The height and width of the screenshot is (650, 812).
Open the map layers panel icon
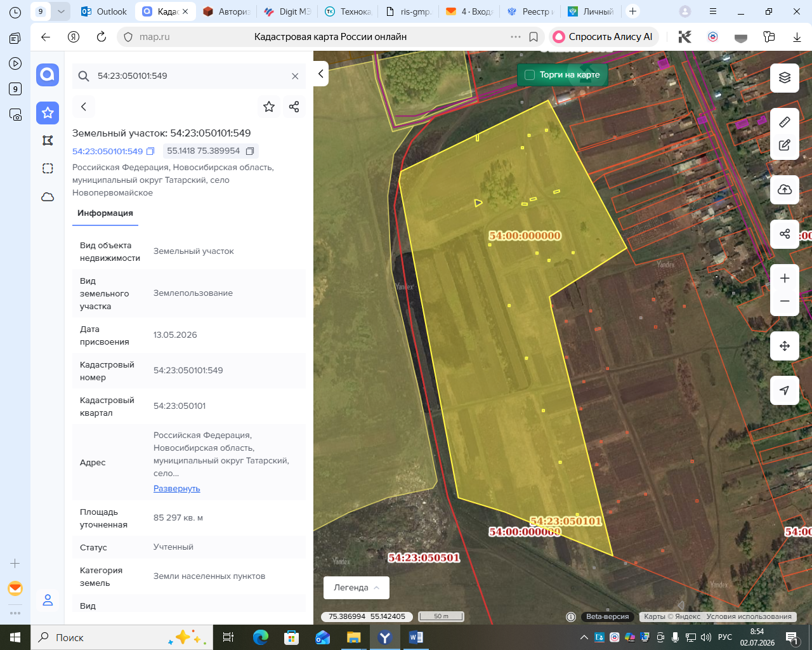tap(785, 78)
